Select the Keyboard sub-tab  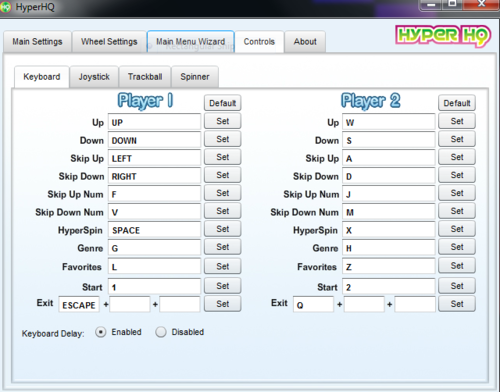[x=42, y=77]
